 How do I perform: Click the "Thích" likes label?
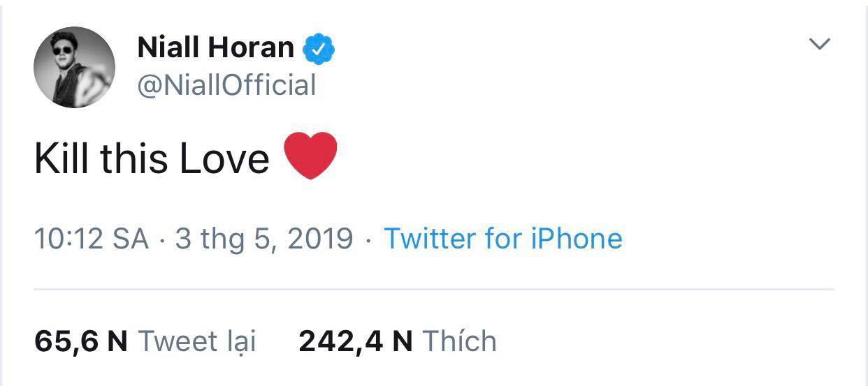coord(460,341)
